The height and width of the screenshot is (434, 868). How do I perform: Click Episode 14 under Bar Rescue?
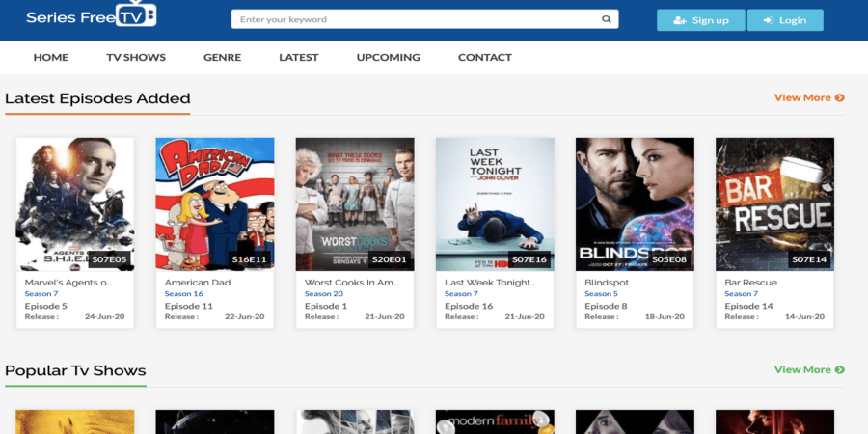tap(749, 306)
